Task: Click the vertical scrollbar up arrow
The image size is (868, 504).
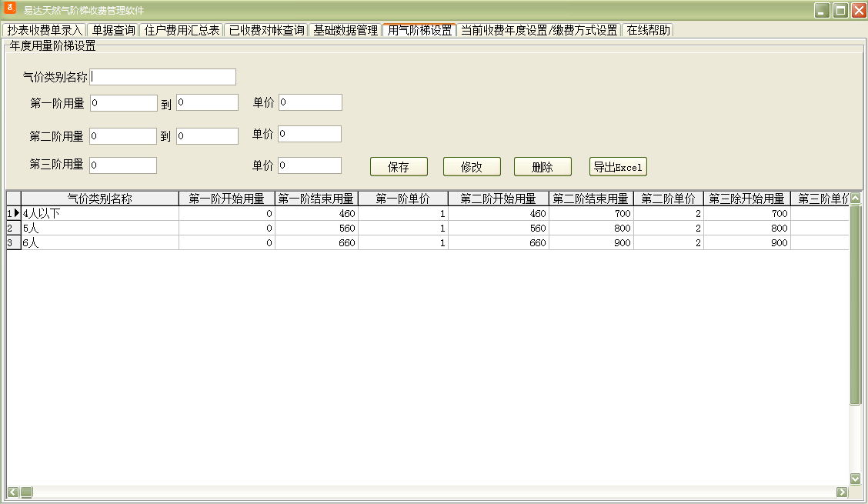Action: [855, 198]
